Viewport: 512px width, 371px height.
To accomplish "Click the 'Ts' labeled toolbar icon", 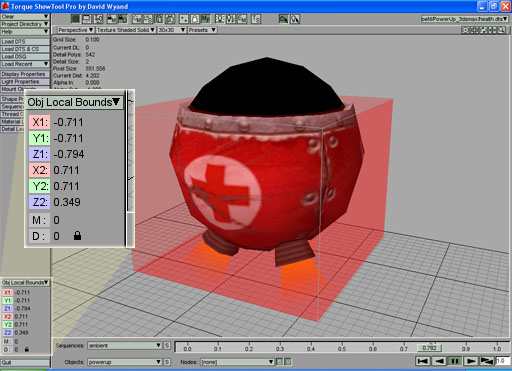I will pos(256,19).
